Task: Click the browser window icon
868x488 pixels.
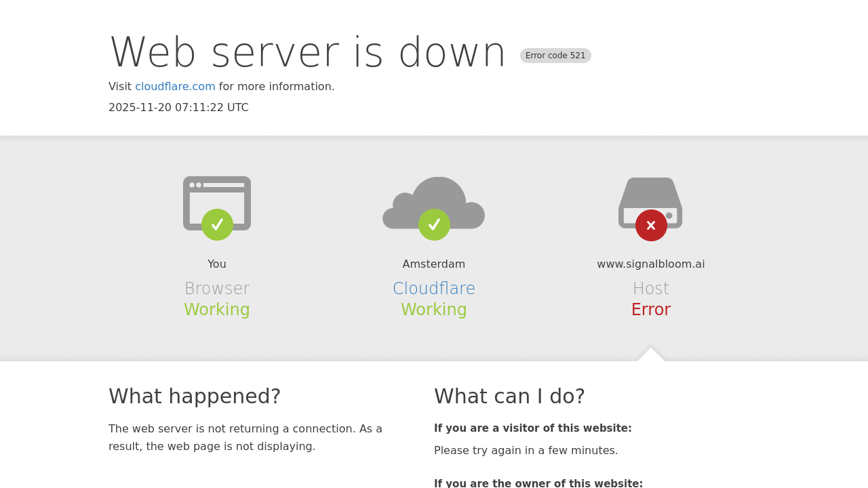Action: click(x=217, y=193)
